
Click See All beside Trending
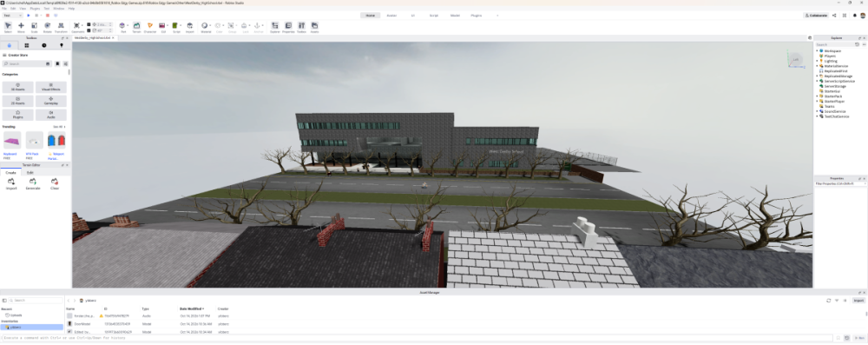pos(59,127)
